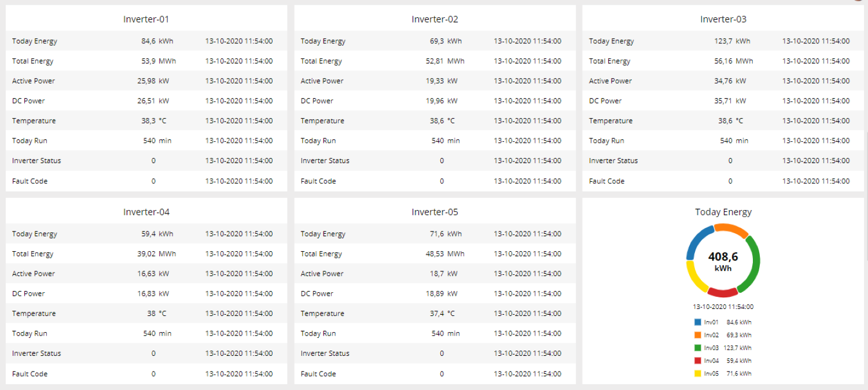
Task: Open the Inverter-05 panel title
Action: click(435, 212)
